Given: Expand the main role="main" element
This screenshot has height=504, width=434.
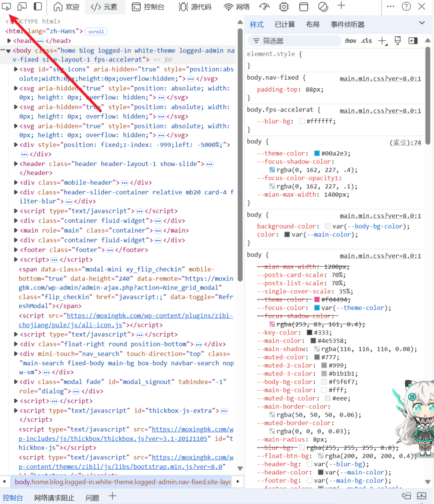Looking at the screenshot, I should coord(16,230).
